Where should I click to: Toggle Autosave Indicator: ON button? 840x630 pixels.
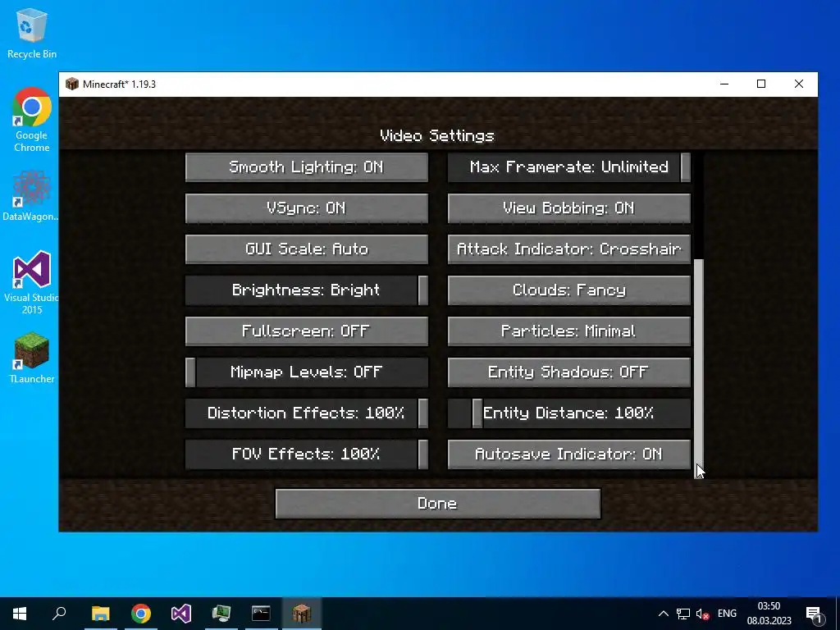coord(569,454)
